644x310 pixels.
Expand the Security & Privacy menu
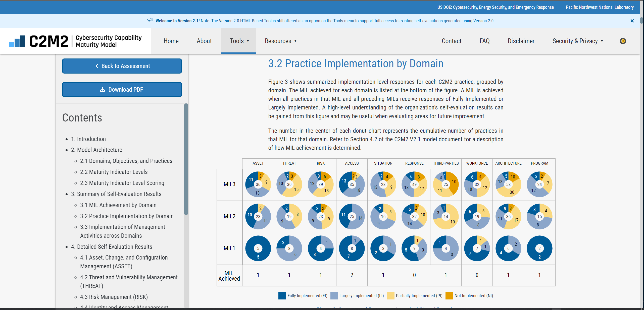[577, 41]
